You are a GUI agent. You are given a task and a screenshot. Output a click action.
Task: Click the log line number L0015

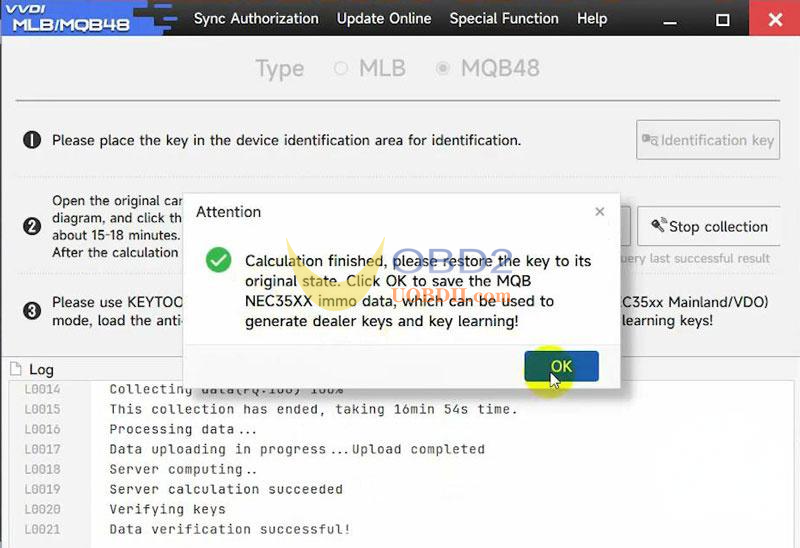42,409
